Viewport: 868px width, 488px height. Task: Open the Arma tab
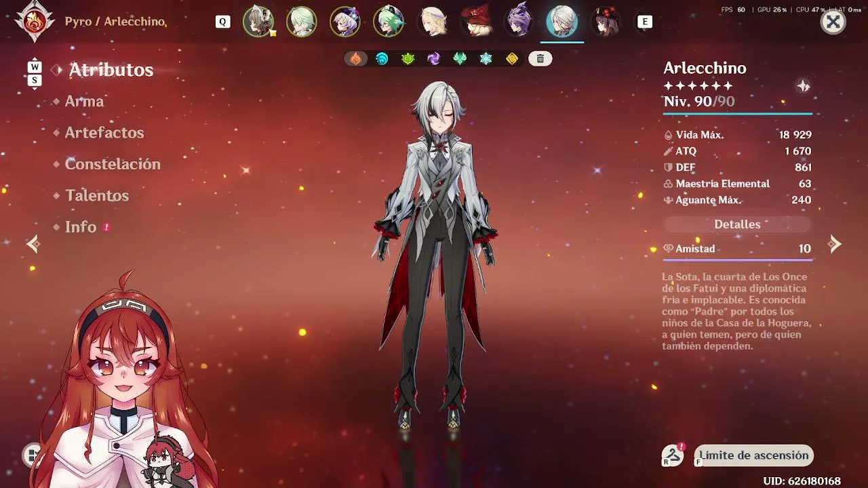84,101
